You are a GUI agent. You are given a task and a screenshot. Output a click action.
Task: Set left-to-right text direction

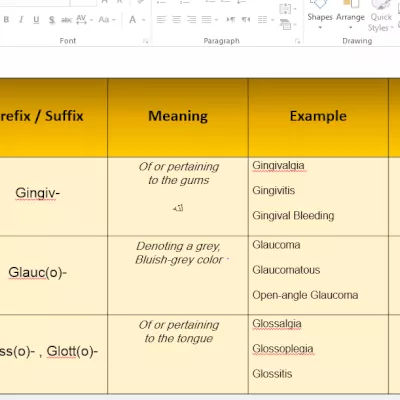(230, 20)
